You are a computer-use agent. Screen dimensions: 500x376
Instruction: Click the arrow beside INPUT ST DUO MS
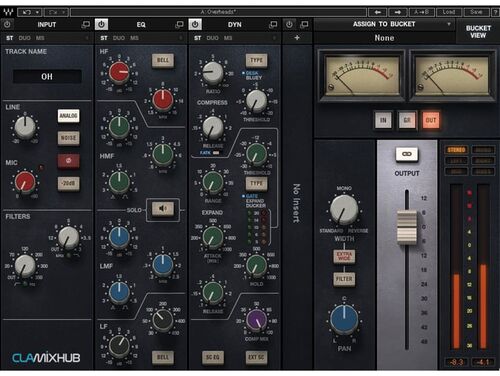click(x=87, y=38)
